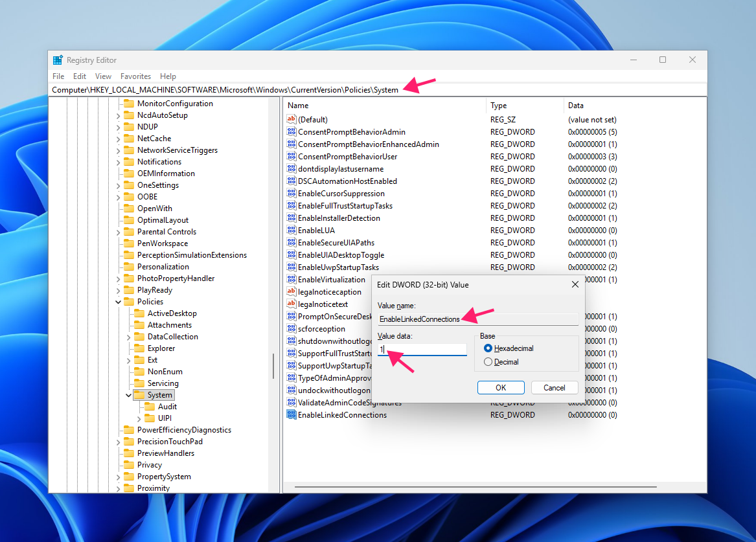The width and height of the screenshot is (756, 542).
Task: Click the ConsentPromptBehaviorEnhancedAdmin DWORD icon
Action: click(x=292, y=144)
